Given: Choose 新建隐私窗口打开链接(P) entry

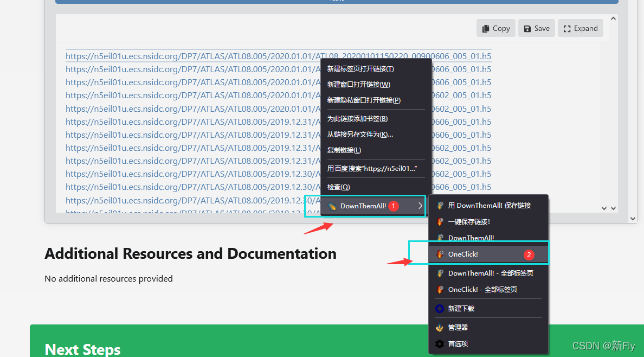Looking at the screenshot, I should (376, 100).
